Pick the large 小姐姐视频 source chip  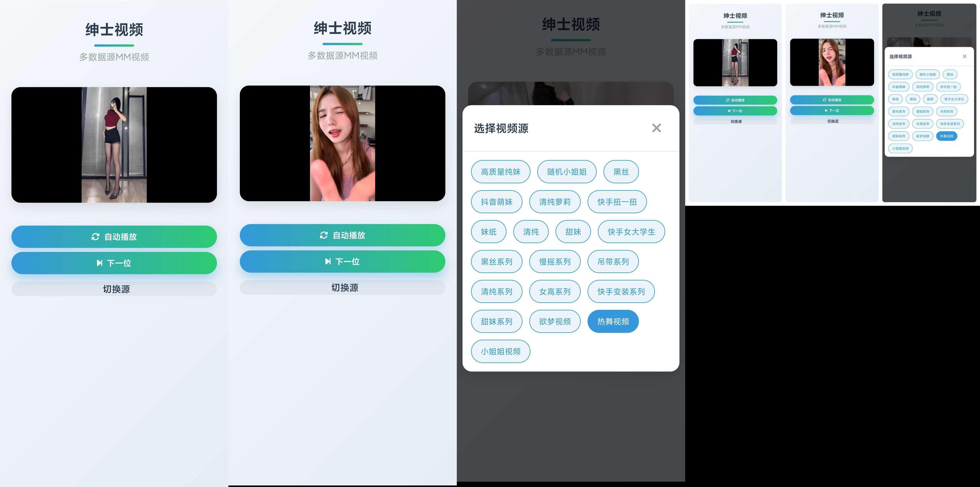tap(500, 351)
